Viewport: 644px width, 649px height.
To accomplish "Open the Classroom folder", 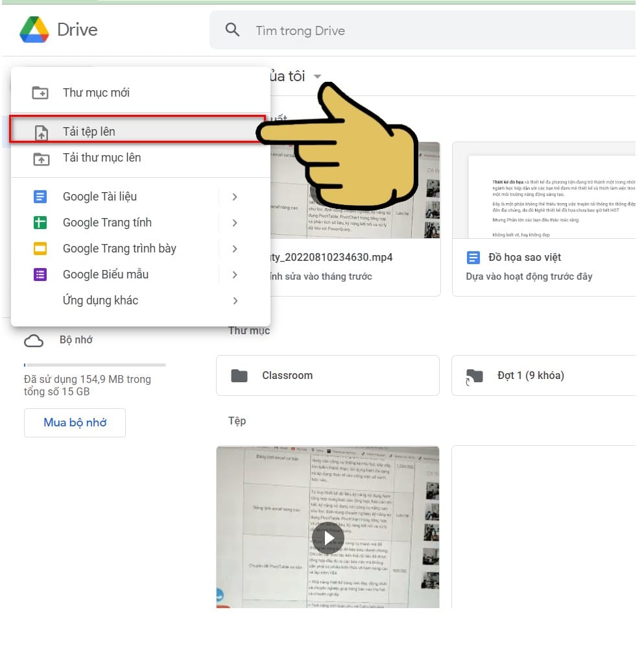I will (328, 375).
